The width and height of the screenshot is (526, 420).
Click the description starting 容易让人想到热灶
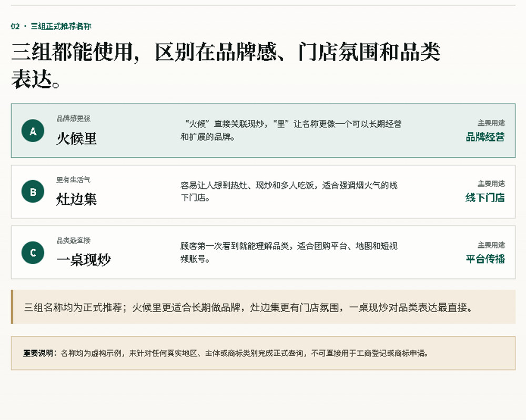(289, 192)
